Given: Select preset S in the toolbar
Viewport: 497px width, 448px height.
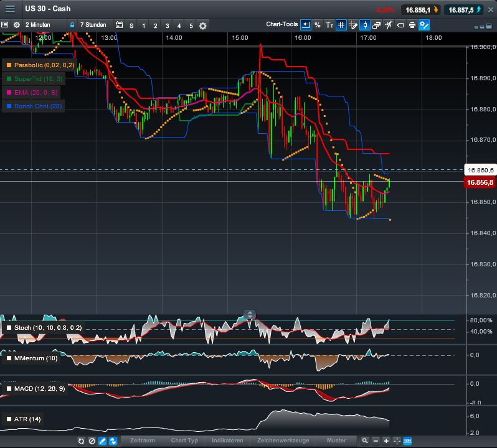Looking at the screenshot, I should tap(131, 26).
